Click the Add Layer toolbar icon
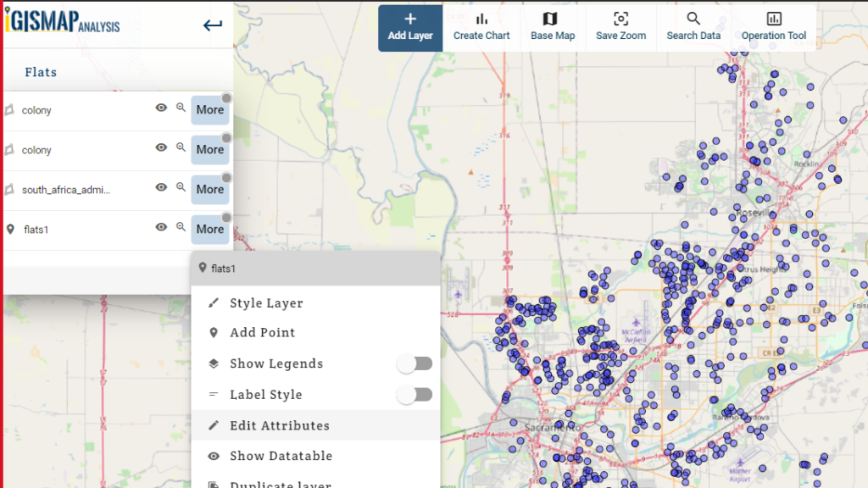This screenshot has height=488, width=868. pyautogui.click(x=410, y=25)
